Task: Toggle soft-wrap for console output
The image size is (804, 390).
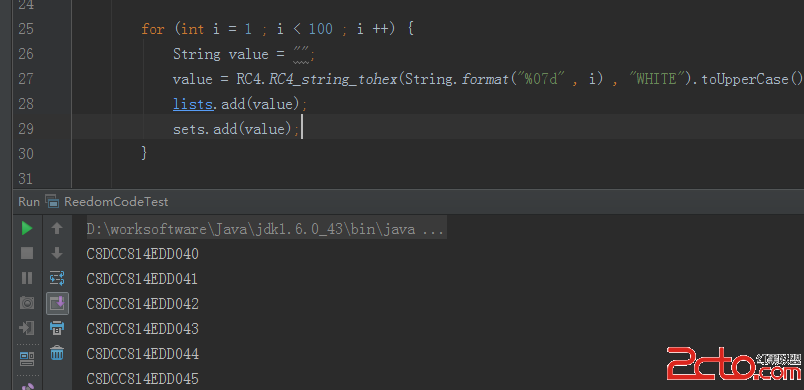Action: click(57, 278)
